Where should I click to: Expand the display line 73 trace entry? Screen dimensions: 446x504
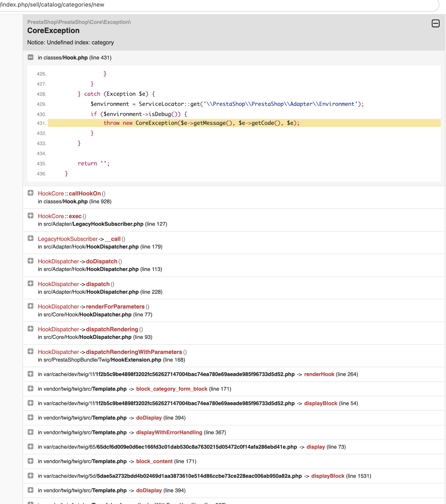[30, 447]
